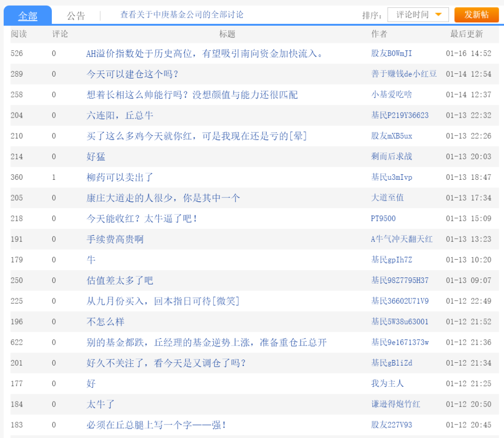Image resolution: width=504 pixels, height=438 pixels.
Task: Click the 最后更新 column header
Action: pos(466,34)
